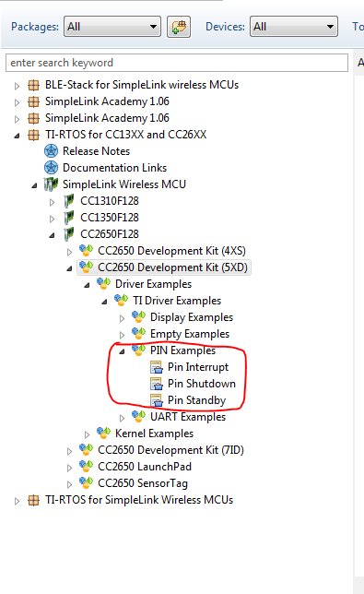Image resolution: width=364 pixels, height=594 pixels.
Task: Expand the first SimpleLink Academy 1.06 node
Action: click(x=17, y=102)
